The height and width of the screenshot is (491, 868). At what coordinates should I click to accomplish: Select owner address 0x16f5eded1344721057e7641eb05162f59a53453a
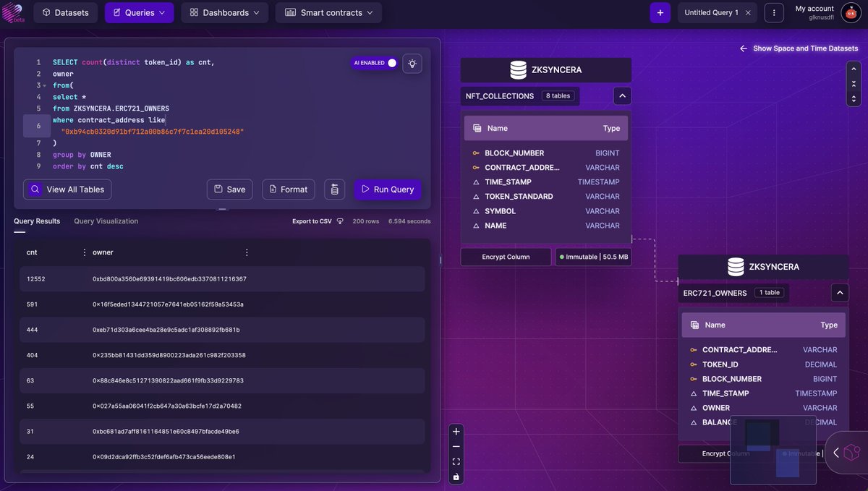[x=168, y=304]
